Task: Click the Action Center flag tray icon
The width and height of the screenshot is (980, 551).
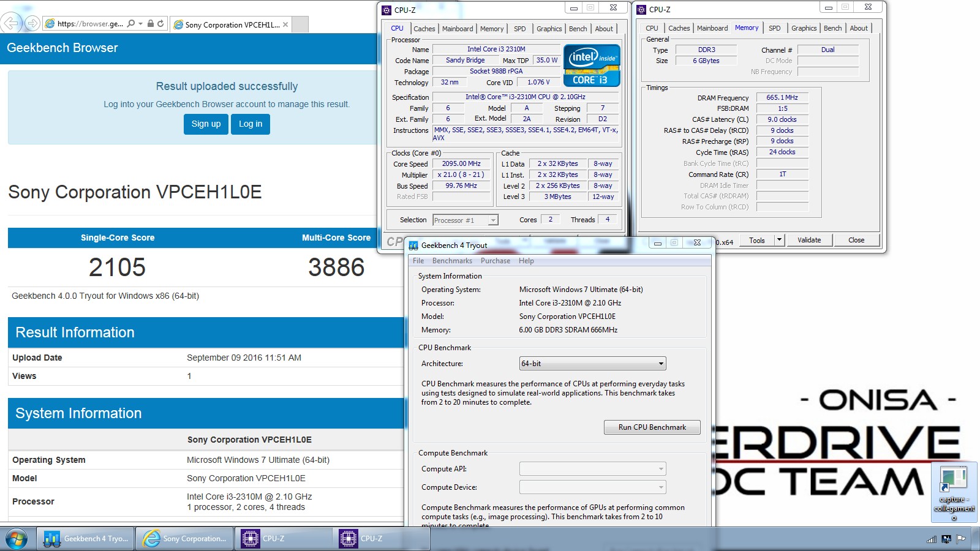Action: click(x=960, y=539)
